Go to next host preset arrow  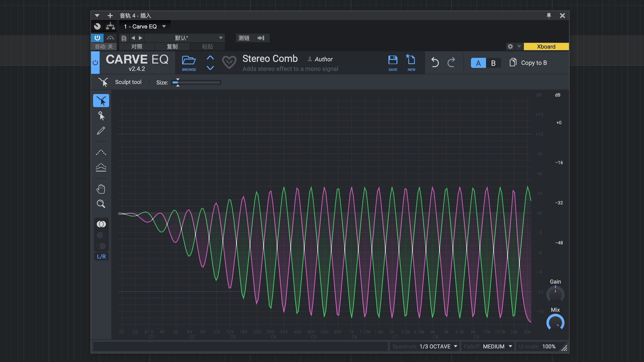tap(141, 38)
